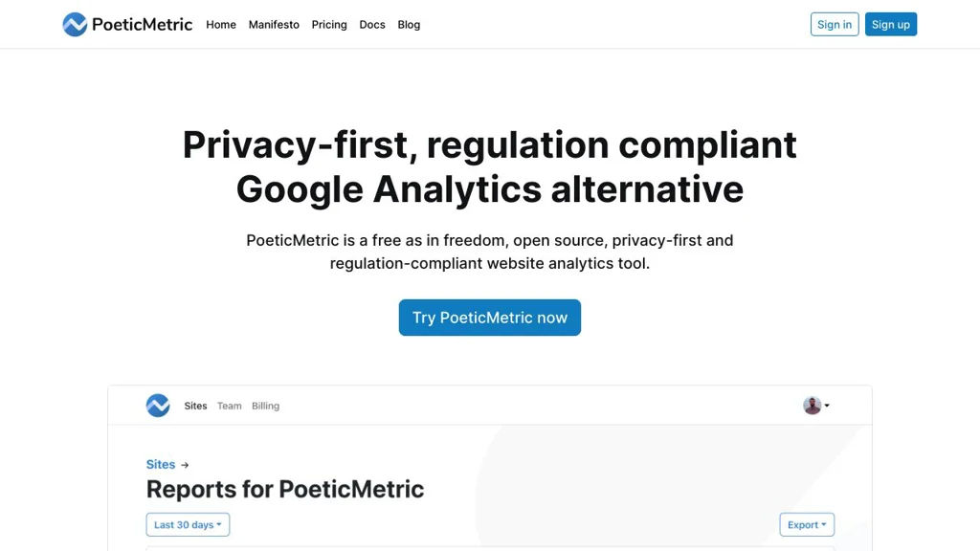Select the Sites tab in dashboard preview

(x=195, y=406)
